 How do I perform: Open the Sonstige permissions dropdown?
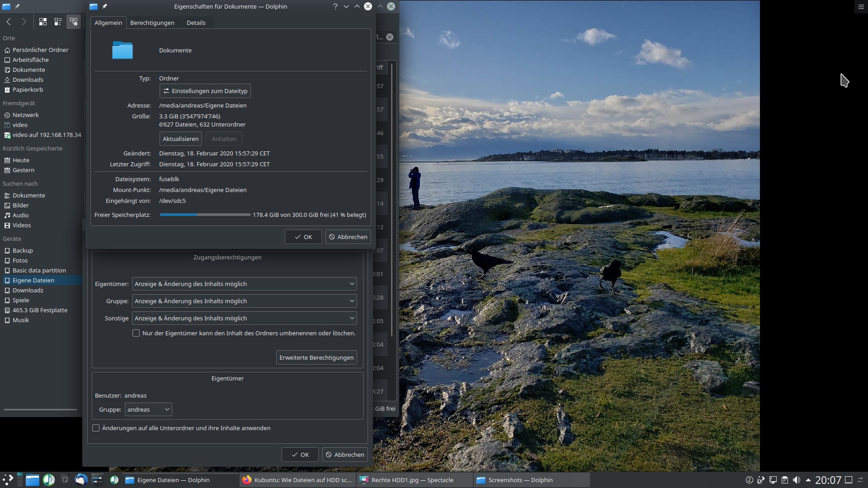(x=244, y=318)
